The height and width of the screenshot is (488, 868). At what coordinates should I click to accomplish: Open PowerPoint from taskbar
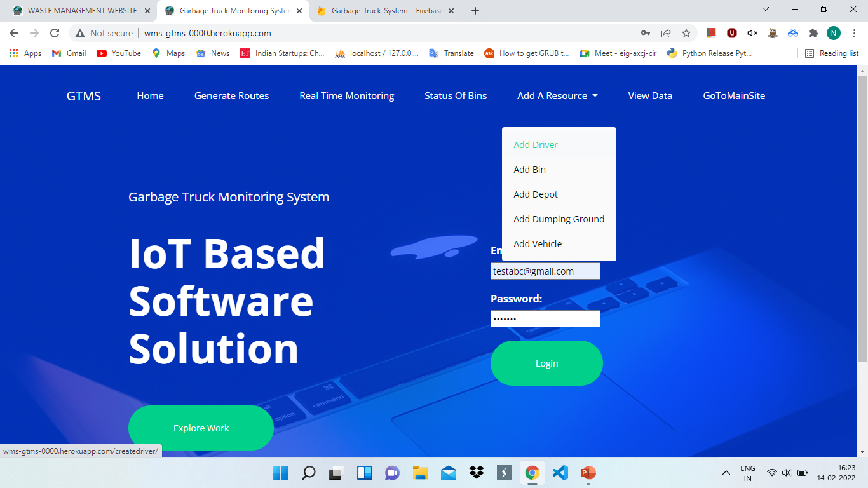(588, 473)
